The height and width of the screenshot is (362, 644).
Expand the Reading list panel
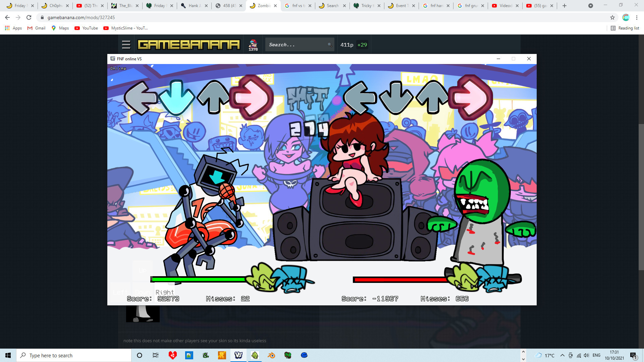click(x=625, y=28)
